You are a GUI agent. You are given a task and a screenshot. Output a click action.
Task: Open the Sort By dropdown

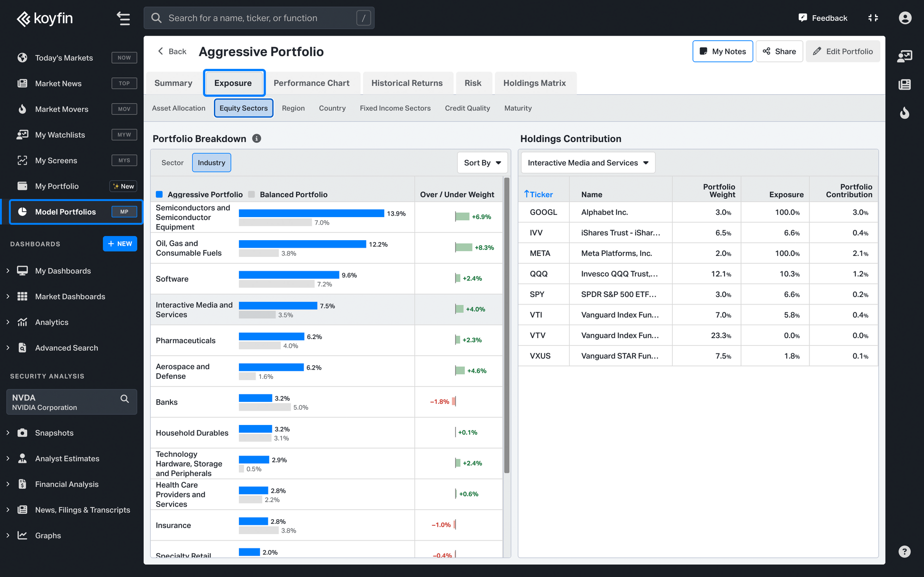[482, 163]
